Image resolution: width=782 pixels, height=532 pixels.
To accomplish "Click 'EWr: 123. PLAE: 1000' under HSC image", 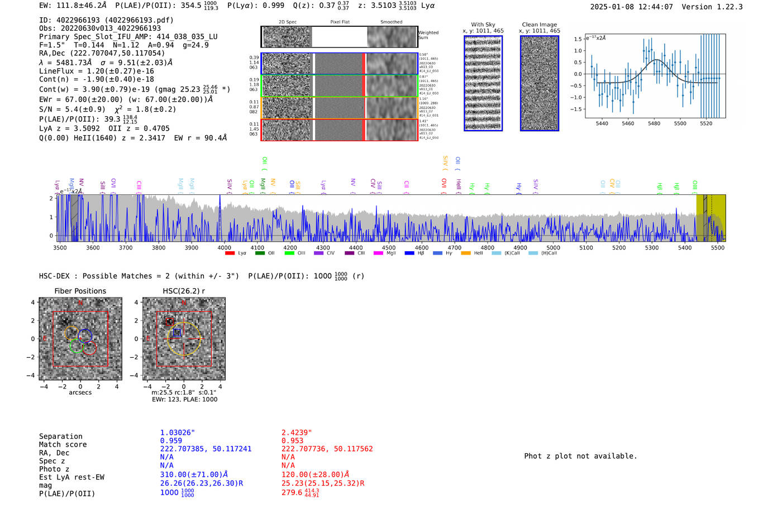I will (185, 399).
